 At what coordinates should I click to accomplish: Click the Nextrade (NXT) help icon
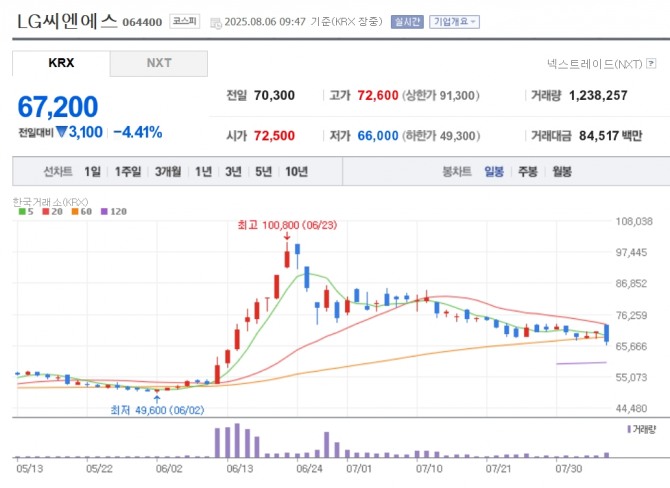(649, 63)
